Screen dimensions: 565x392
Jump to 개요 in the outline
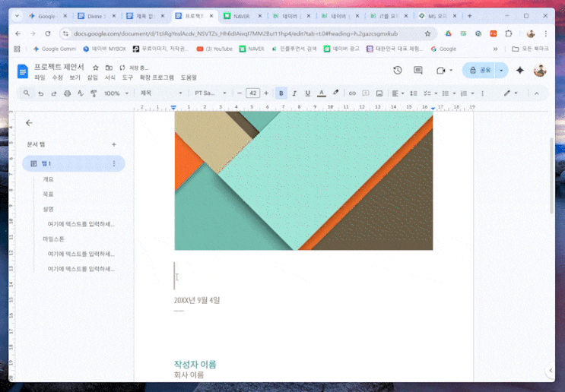tap(48, 179)
